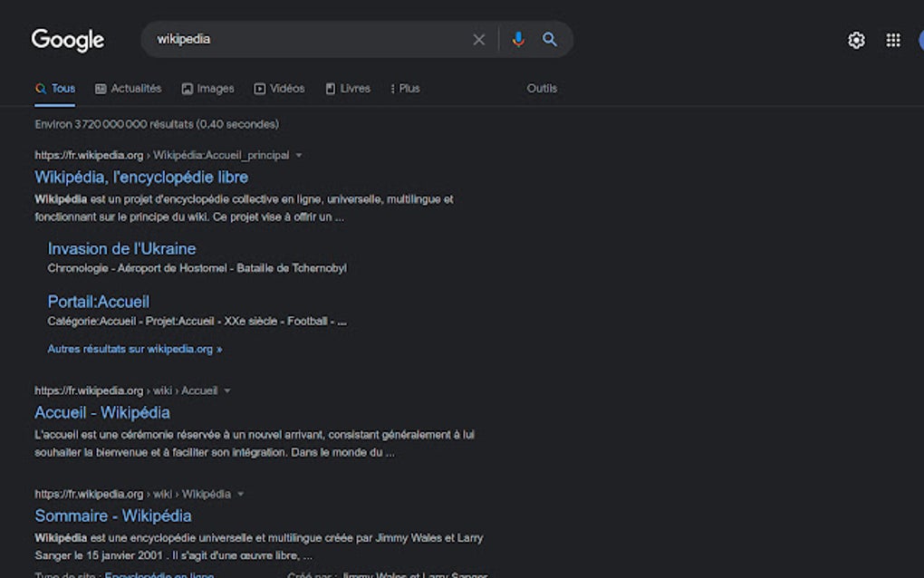Click the Aéroport de Hostomel sublink text

[x=172, y=269]
